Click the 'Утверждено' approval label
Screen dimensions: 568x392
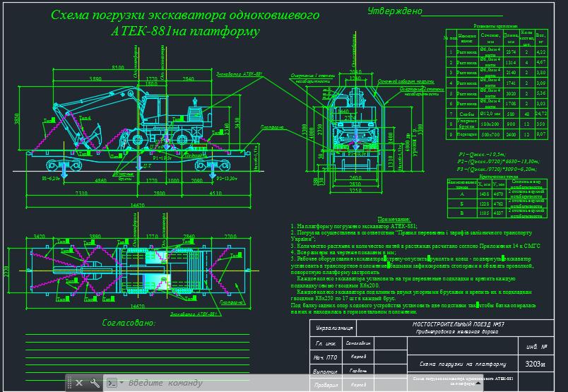395,11
